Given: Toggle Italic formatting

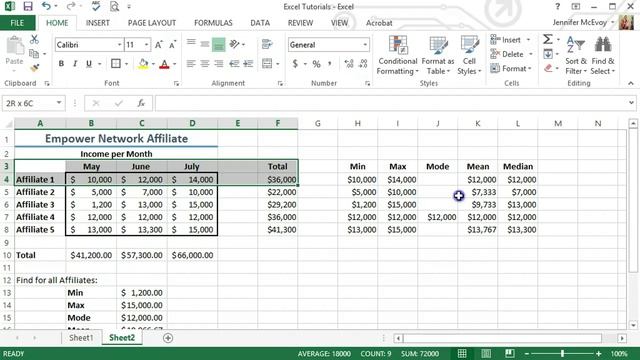Looking at the screenshot, I should point(75,64).
